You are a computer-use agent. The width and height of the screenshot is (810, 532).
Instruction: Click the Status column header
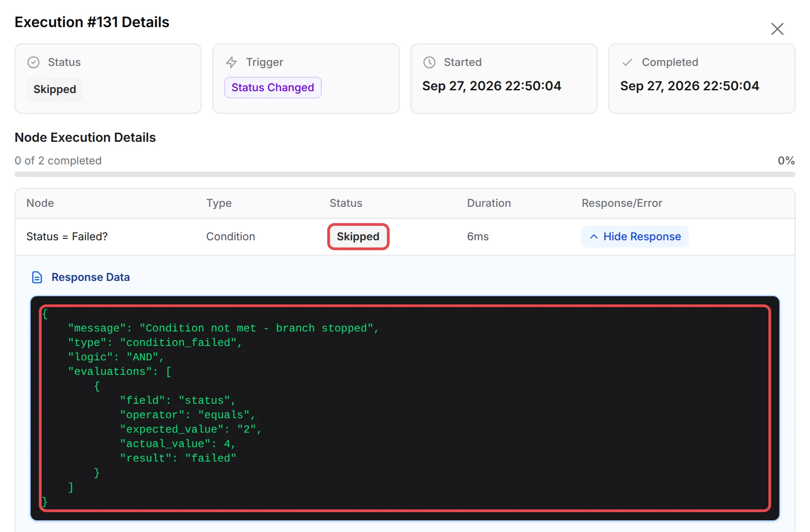[x=346, y=203]
